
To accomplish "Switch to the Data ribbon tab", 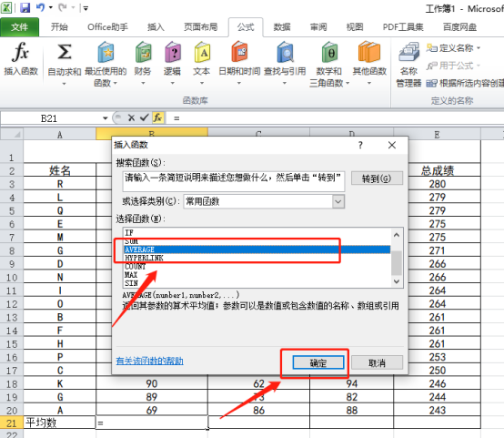I will point(282,27).
